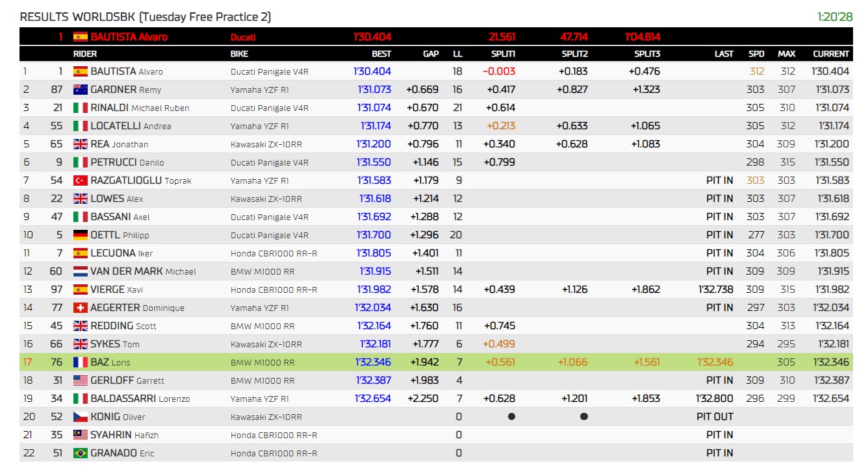Click split3 value +1.561 for BAZ
This screenshot has width=868, height=470.
click(x=646, y=362)
